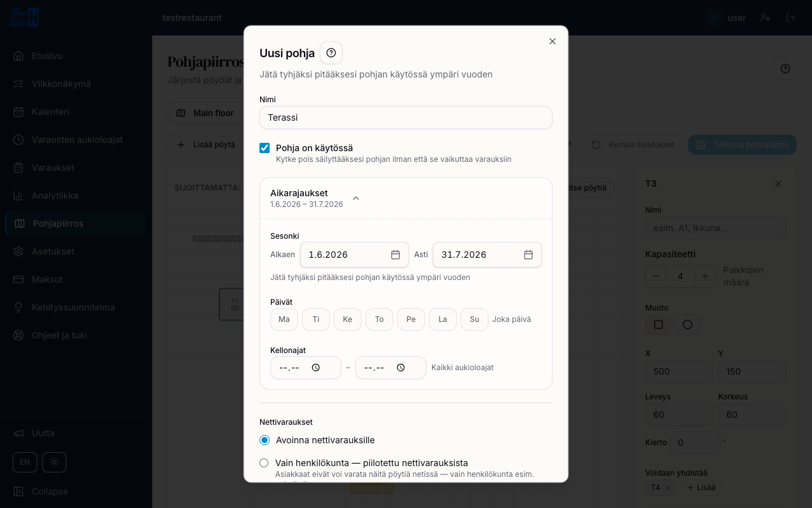
Task: Click the X coordinate field 500
Action: [x=679, y=371]
